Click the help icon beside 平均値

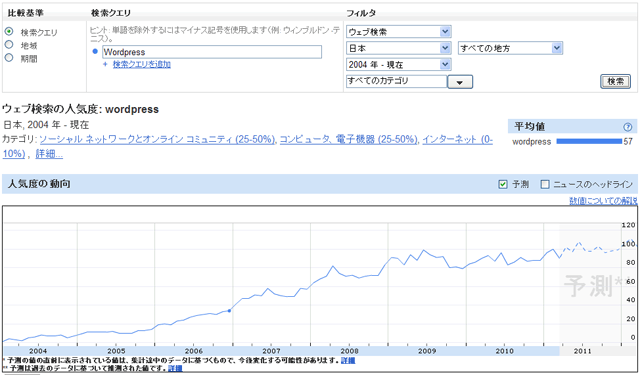(x=628, y=127)
